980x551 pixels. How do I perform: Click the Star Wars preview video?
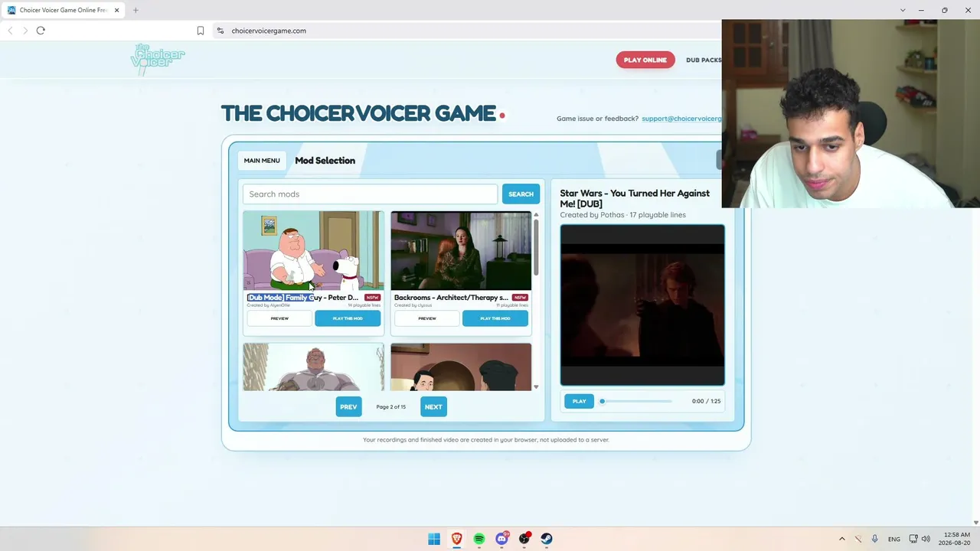click(x=642, y=305)
